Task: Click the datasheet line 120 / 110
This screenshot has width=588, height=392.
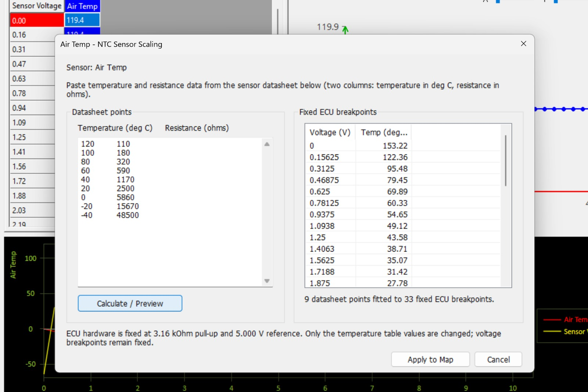Action: 105,144
